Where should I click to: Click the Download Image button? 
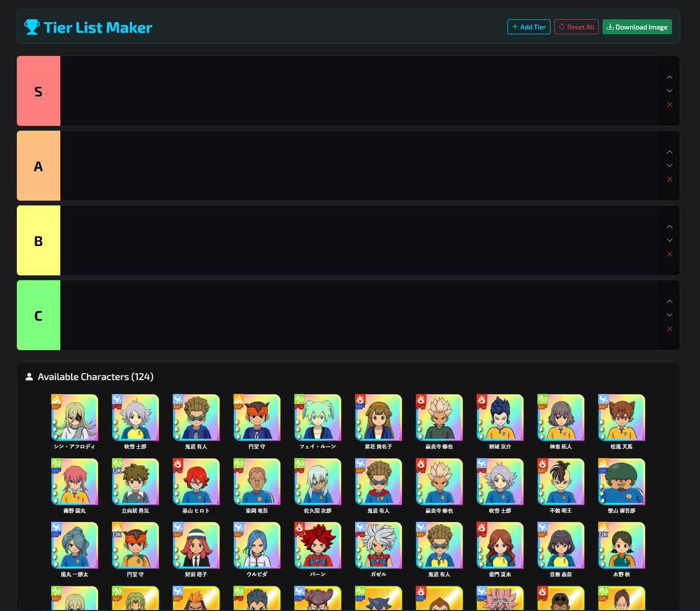point(637,27)
